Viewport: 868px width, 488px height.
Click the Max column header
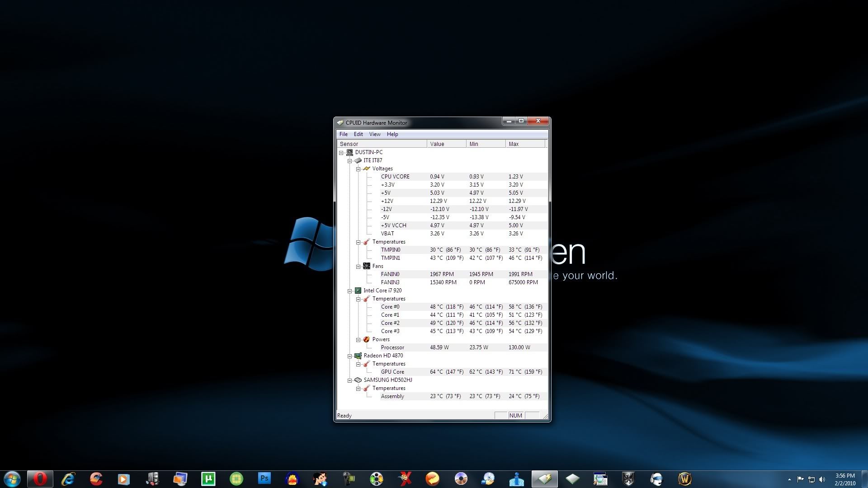coord(525,144)
